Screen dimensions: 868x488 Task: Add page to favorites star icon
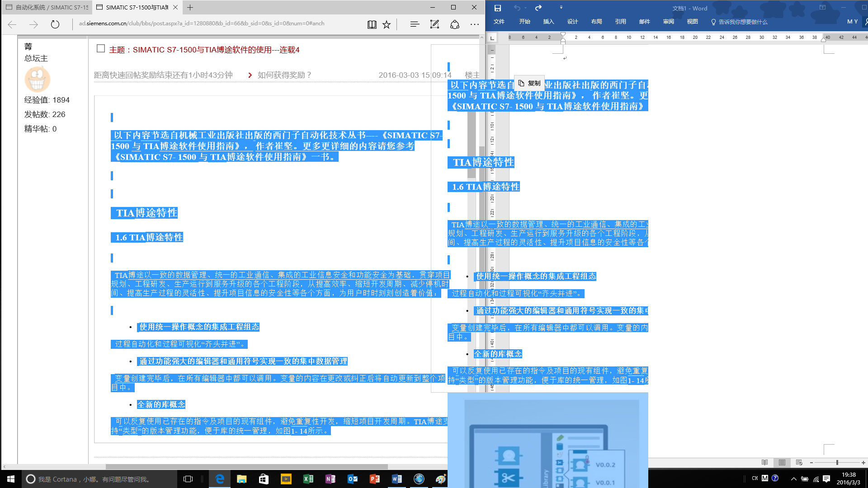click(x=387, y=24)
